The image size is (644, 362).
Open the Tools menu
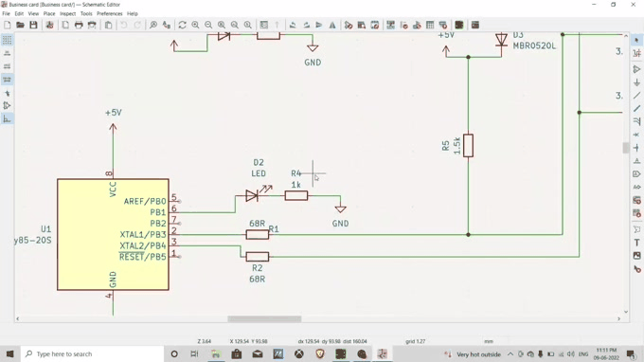[x=86, y=13]
